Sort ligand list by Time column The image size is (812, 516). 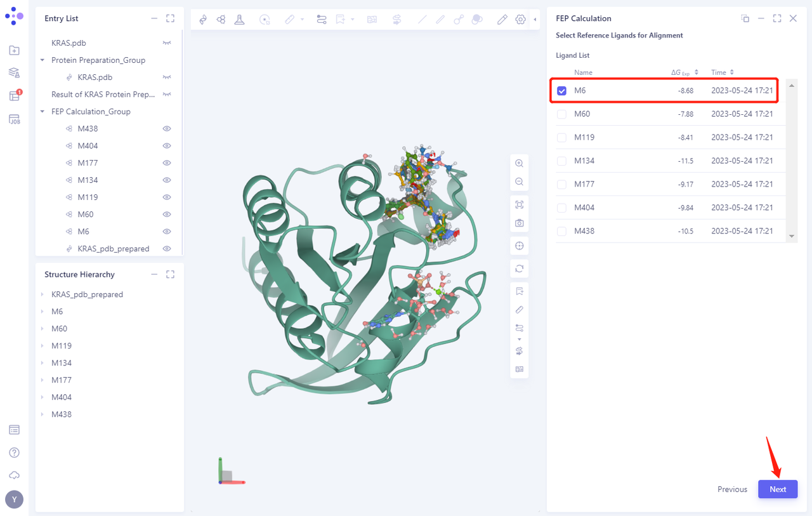(731, 72)
